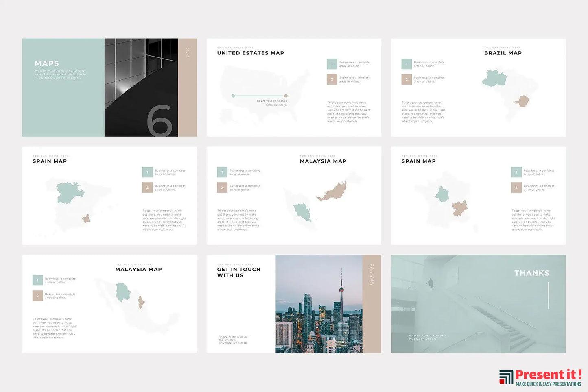Click the "BRAZIL MAP" heading
Image resolution: width=588 pixels, height=392 pixels.
pos(503,53)
